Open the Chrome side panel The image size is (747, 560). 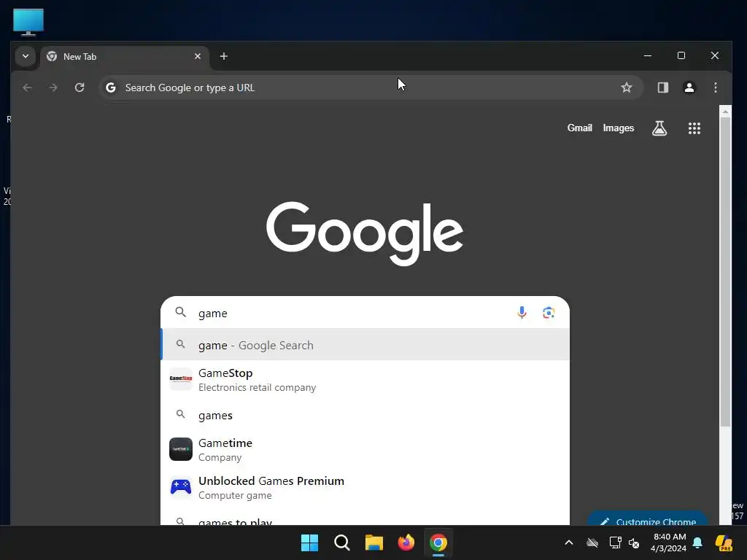pos(662,87)
